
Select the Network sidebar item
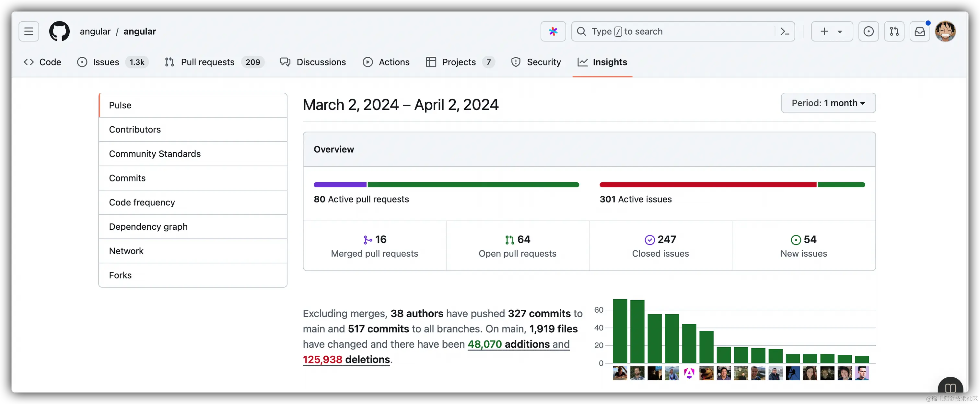tap(126, 251)
